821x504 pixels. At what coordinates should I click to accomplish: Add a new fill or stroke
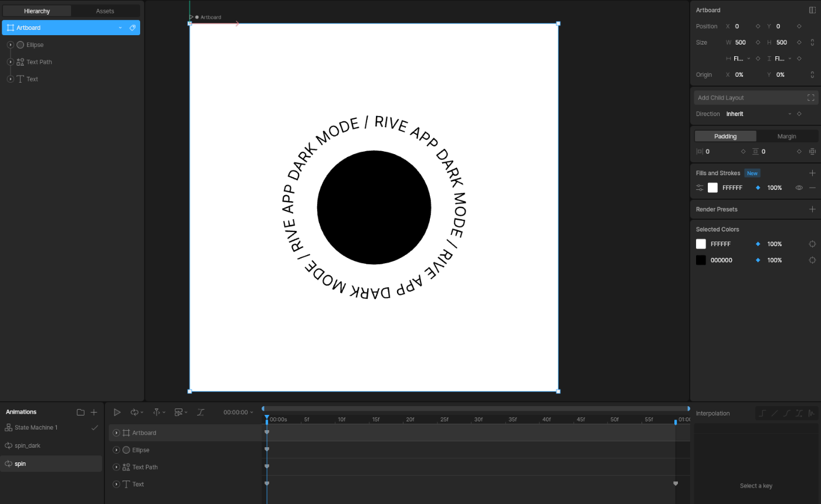coord(812,173)
